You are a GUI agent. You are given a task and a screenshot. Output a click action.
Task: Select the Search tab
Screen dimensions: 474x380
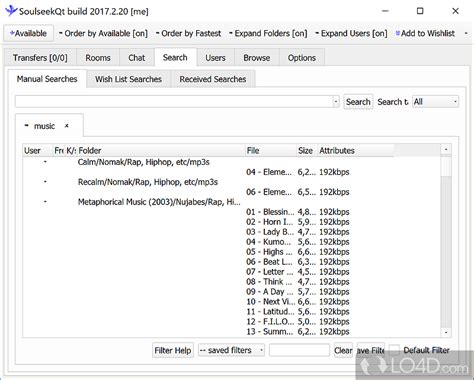tap(175, 57)
